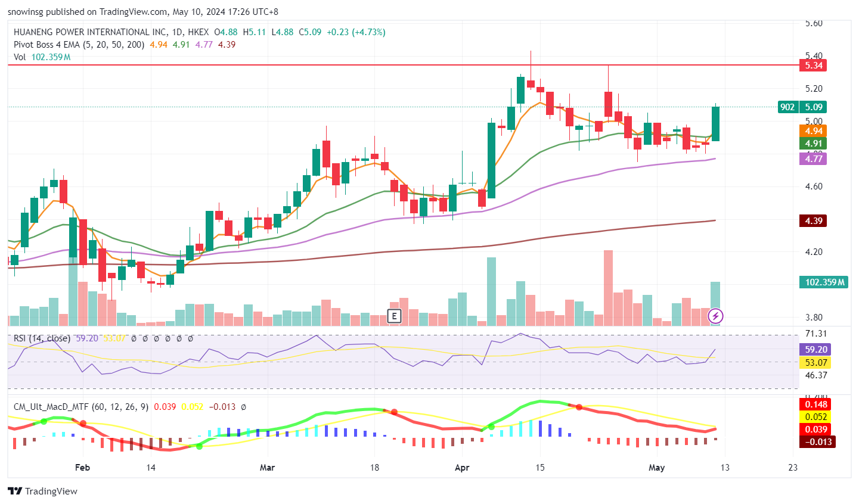Click the latest green candle on May 10
This screenshot has width=859, height=504.
(715, 124)
